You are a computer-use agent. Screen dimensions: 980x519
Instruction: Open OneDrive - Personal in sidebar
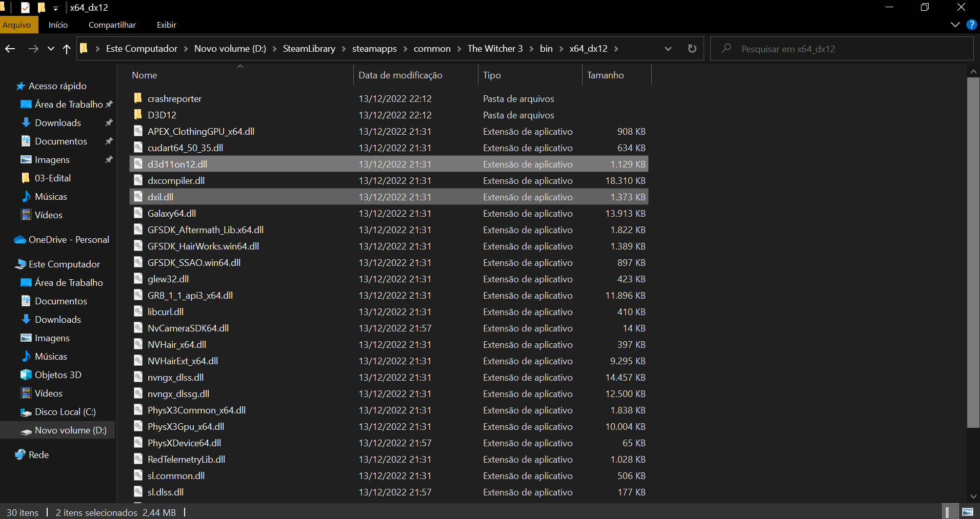click(x=69, y=240)
